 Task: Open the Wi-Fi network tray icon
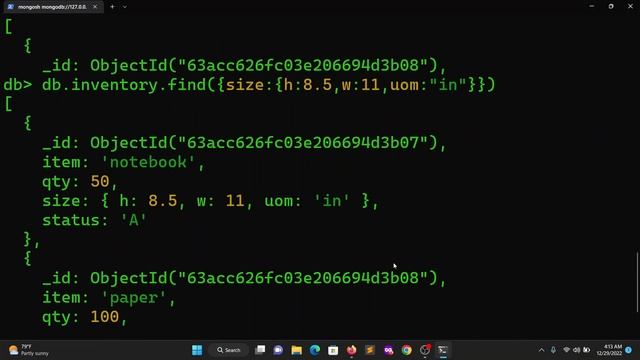pyautogui.click(x=566, y=350)
